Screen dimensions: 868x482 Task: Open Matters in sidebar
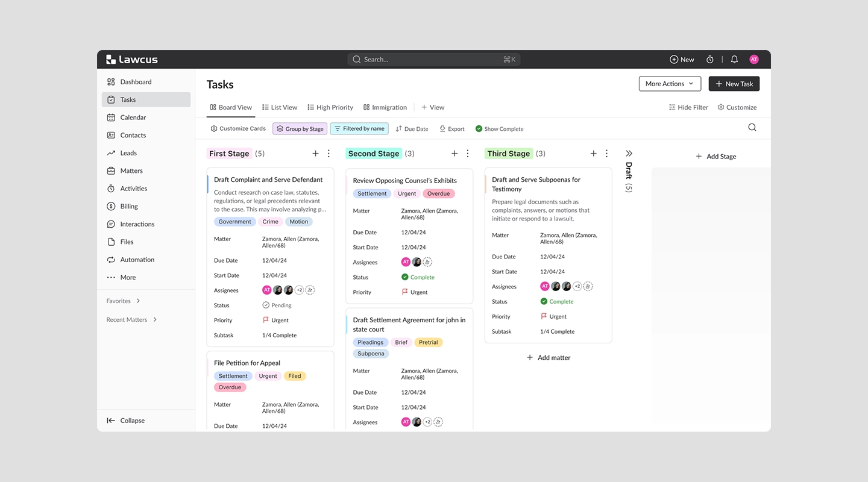pyautogui.click(x=146, y=171)
